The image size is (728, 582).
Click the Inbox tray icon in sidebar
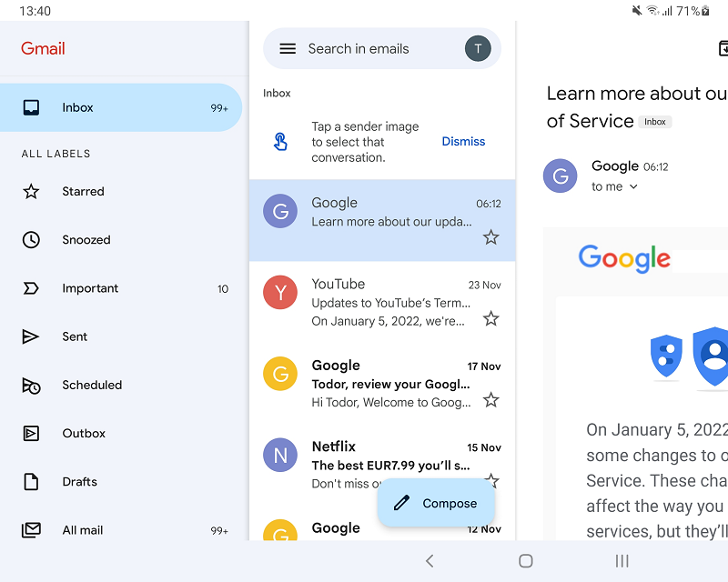click(31, 107)
